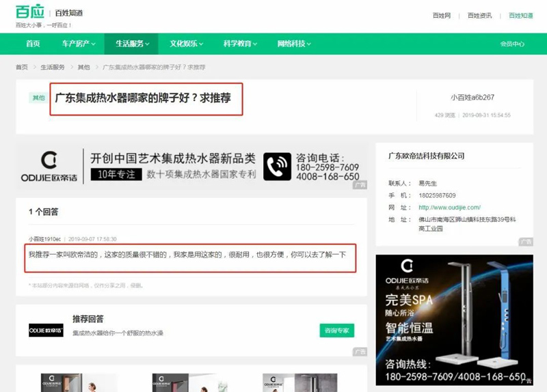Click the banner ad 开创中国艺术集成热水器新品类
The image size is (547, 392).
click(x=191, y=167)
